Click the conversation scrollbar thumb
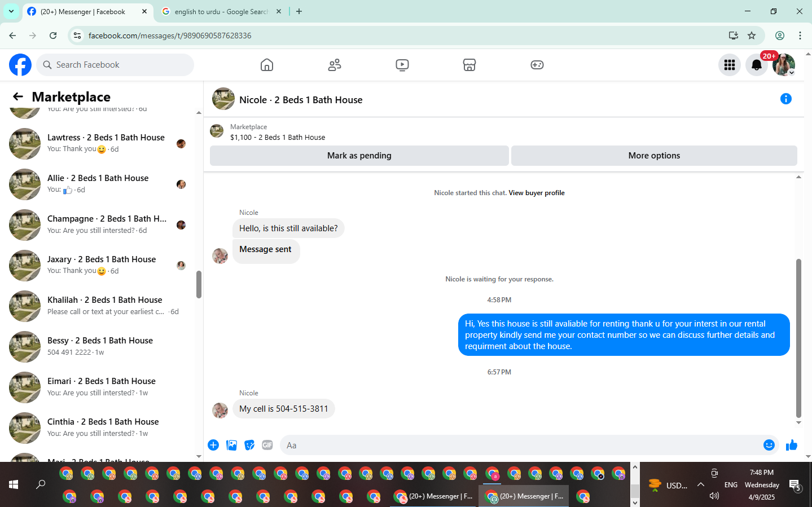The width and height of the screenshot is (812, 507). point(798,338)
